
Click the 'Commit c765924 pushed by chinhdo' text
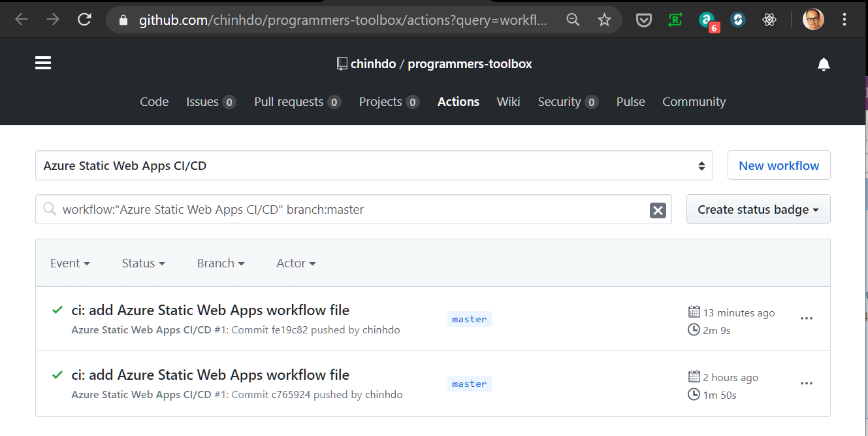click(x=317, y=395)
